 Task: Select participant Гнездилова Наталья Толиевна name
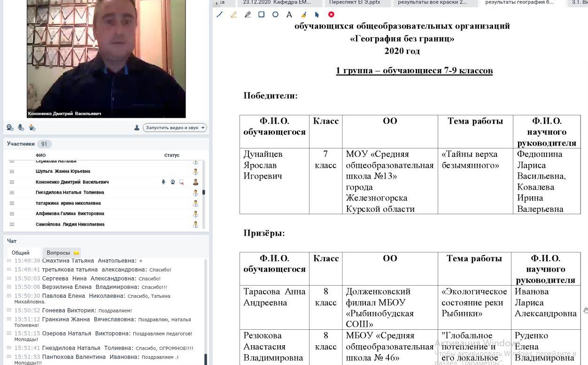coord(70,193)
